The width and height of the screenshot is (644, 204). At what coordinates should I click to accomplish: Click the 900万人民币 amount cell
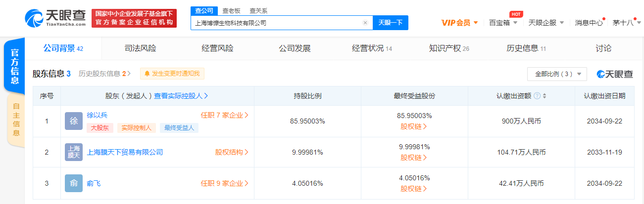point(521,121)
